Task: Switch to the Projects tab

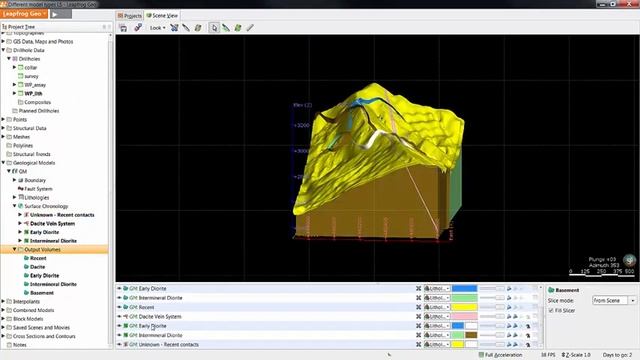Action: [129, 16]
